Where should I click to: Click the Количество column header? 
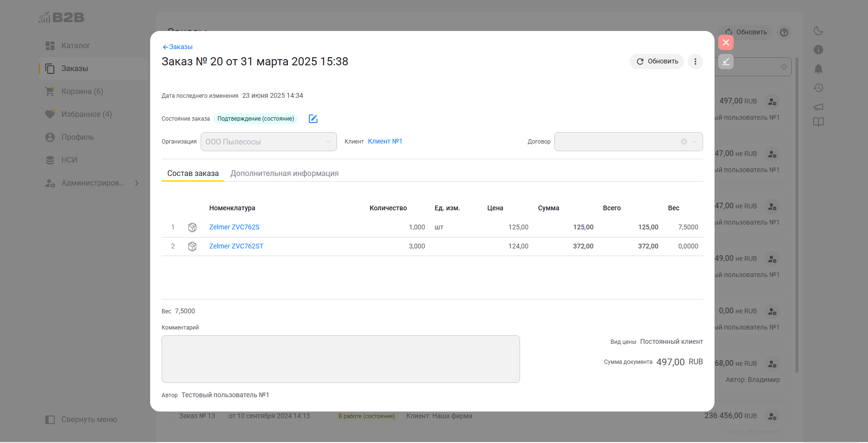coord(388,208)
